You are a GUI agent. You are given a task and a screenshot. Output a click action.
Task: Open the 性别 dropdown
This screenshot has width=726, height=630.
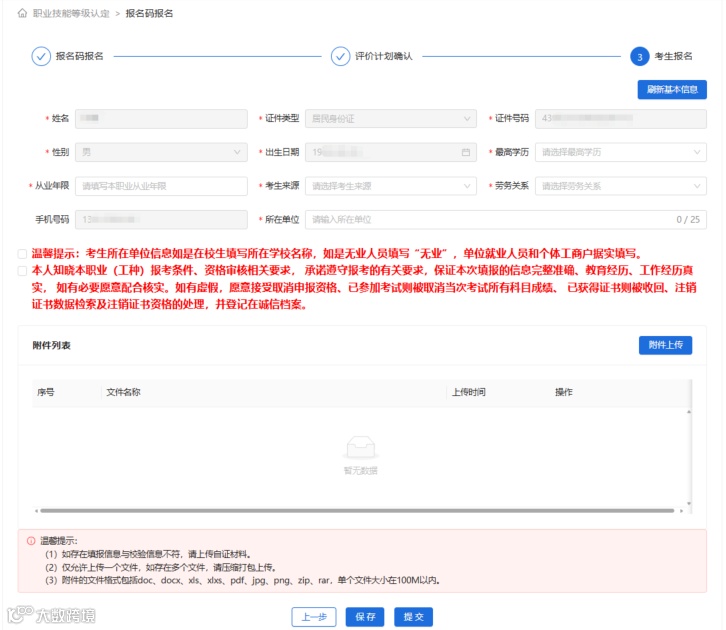pos(161,152)
